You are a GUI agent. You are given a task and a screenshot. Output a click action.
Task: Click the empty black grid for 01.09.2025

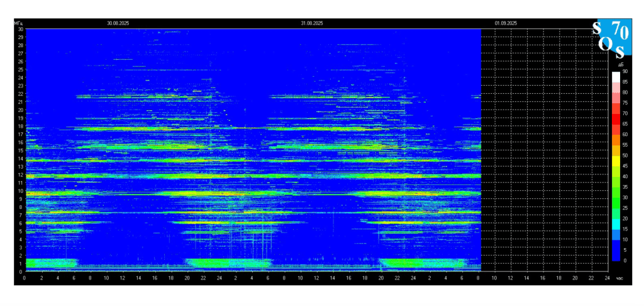tap(544, 150)
